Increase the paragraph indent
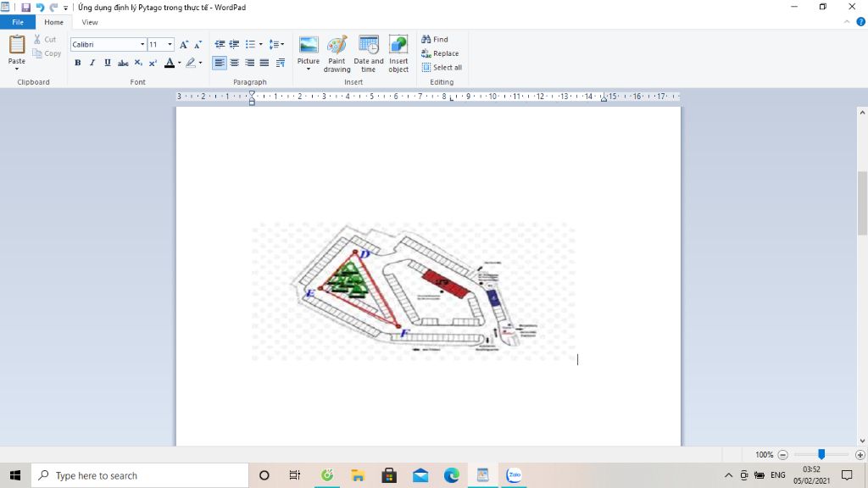 point(234,44)
